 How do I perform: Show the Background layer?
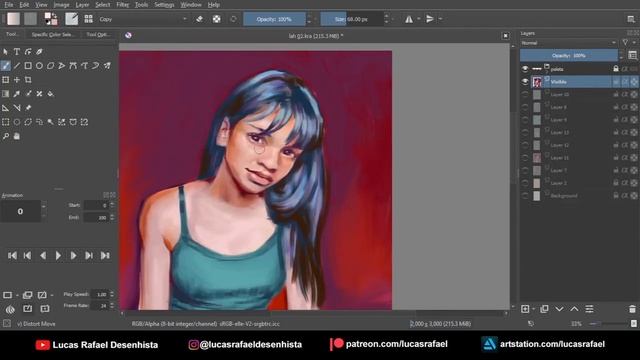point(525,196)
